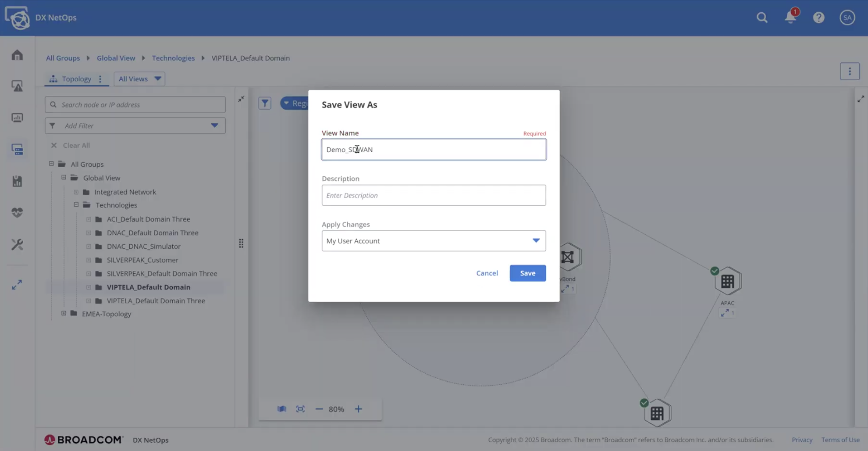
Task: Open the Network Health sidebar icon
Action: tap(17, 212)
